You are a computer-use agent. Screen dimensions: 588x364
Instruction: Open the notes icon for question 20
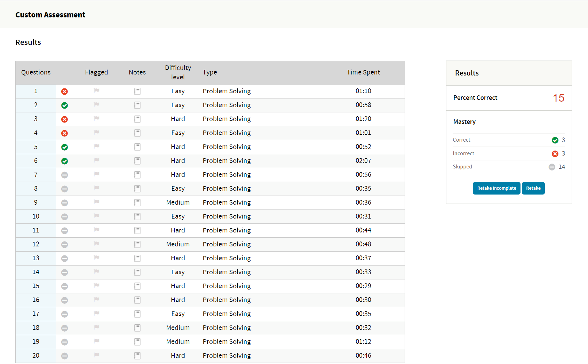pos(137,356)
